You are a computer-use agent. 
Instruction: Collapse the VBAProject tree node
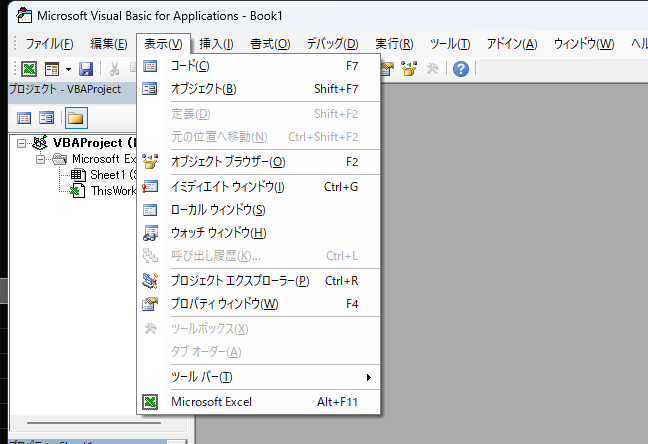21,143
